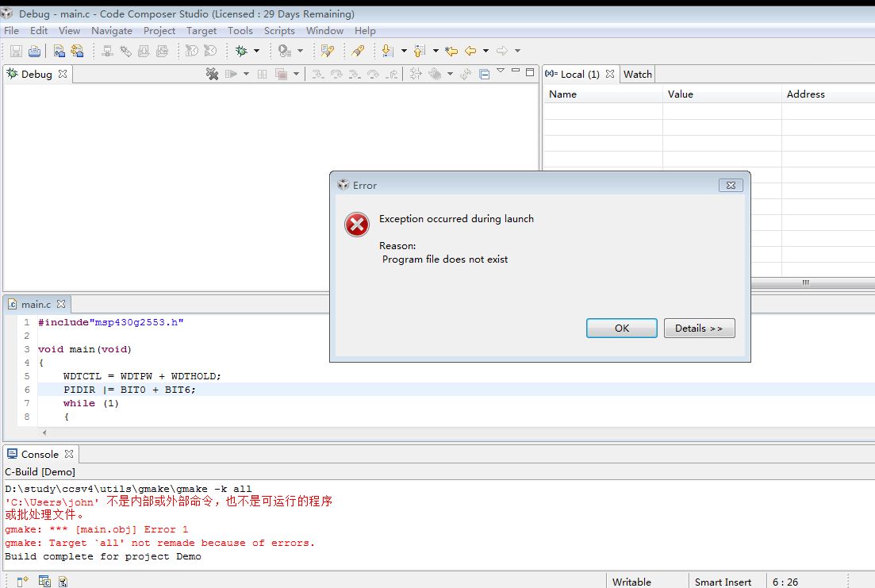Open the Window menu

pos(324,31)
